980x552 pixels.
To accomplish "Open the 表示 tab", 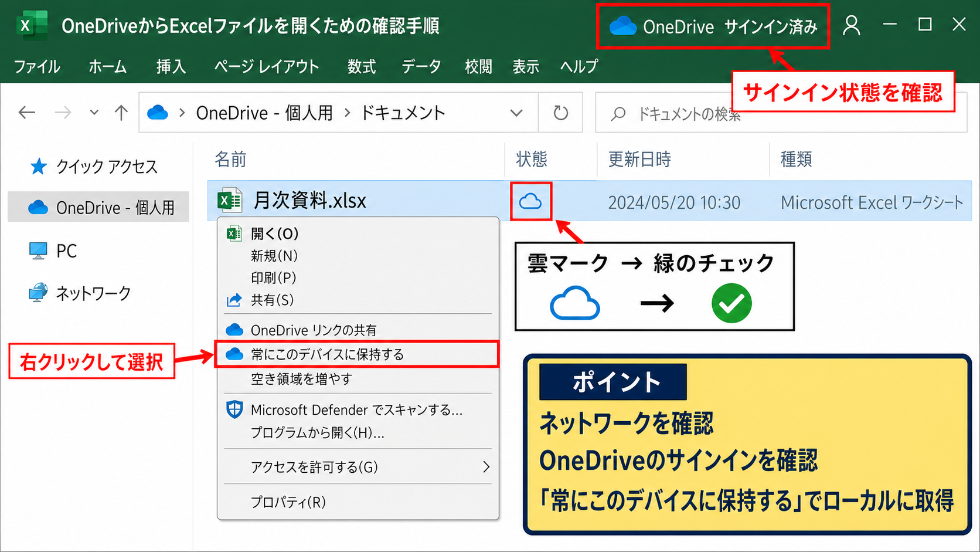I will tap(526, 66).
